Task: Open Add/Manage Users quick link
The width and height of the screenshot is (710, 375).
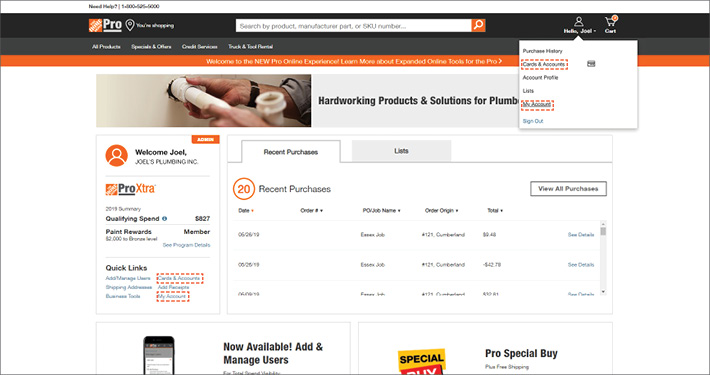Action: pyautogui.click(x=128, y=278)
